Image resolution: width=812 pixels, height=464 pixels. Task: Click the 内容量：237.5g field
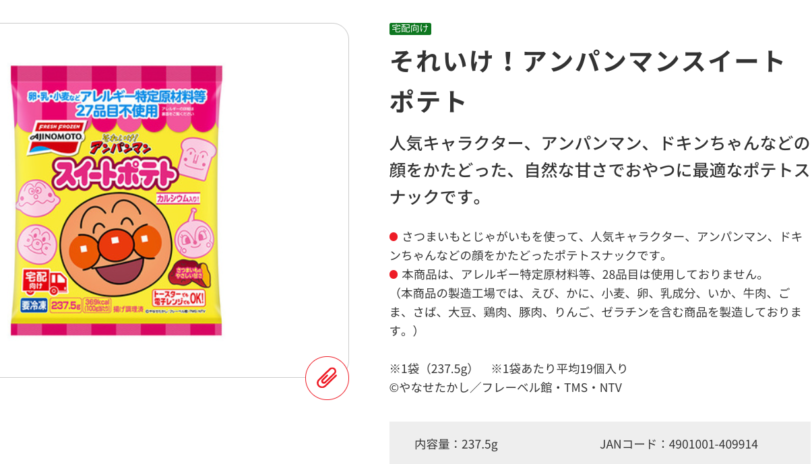(456, 444)
